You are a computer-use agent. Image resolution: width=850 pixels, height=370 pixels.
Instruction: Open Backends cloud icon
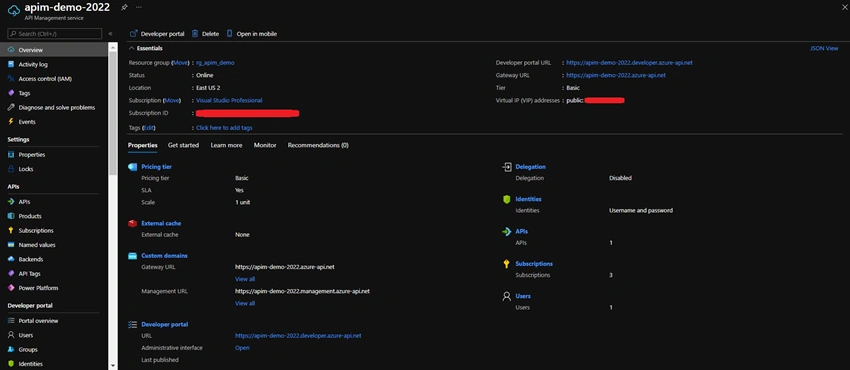pos(11,259)
